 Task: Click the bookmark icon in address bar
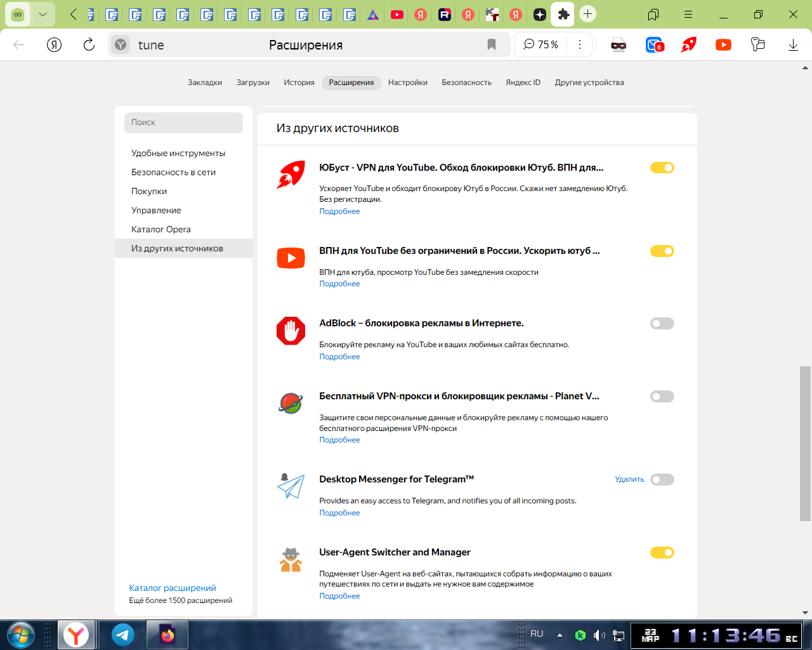[x=491, y=44]
